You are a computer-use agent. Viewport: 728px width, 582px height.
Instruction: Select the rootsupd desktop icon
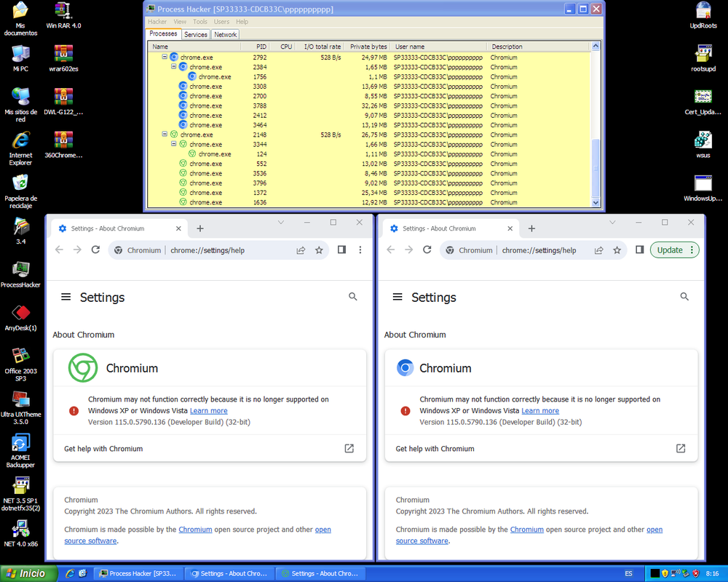coord(703,58)
